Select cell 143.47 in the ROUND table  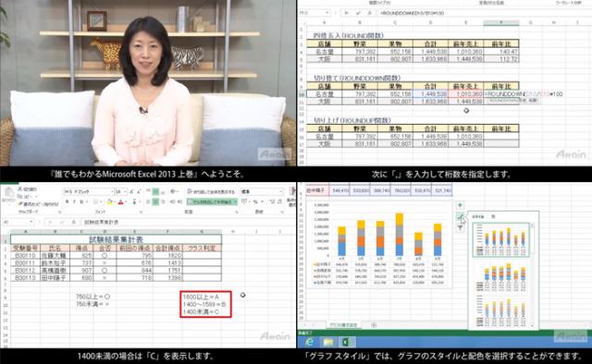tap(501, 52)
